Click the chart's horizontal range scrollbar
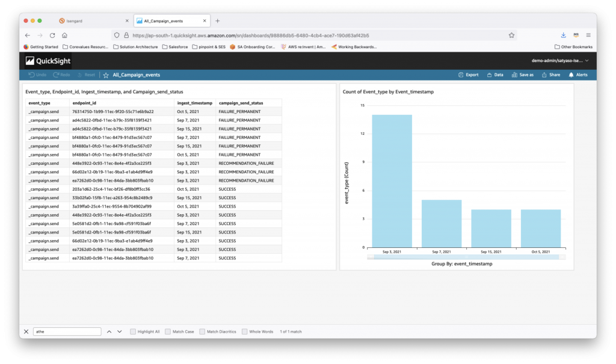This screenshot has width=616, height=364. click(x=466, y=257)
